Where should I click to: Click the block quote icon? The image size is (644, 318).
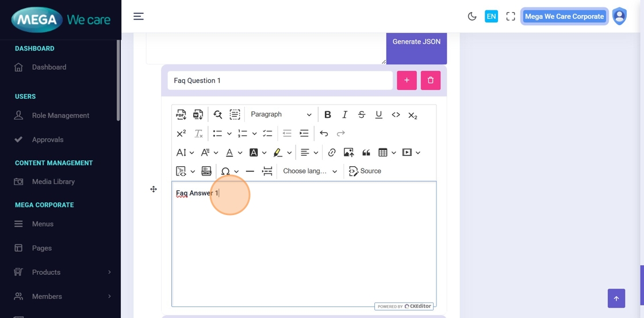coord(366,152)
